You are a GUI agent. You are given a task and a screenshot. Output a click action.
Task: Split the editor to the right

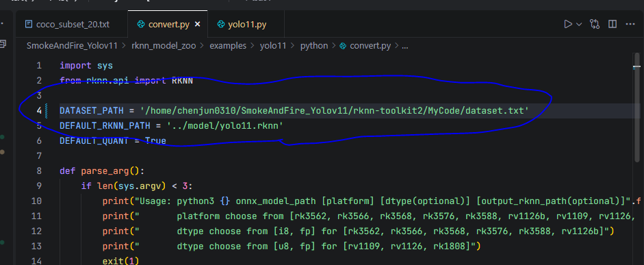[613, 24]
